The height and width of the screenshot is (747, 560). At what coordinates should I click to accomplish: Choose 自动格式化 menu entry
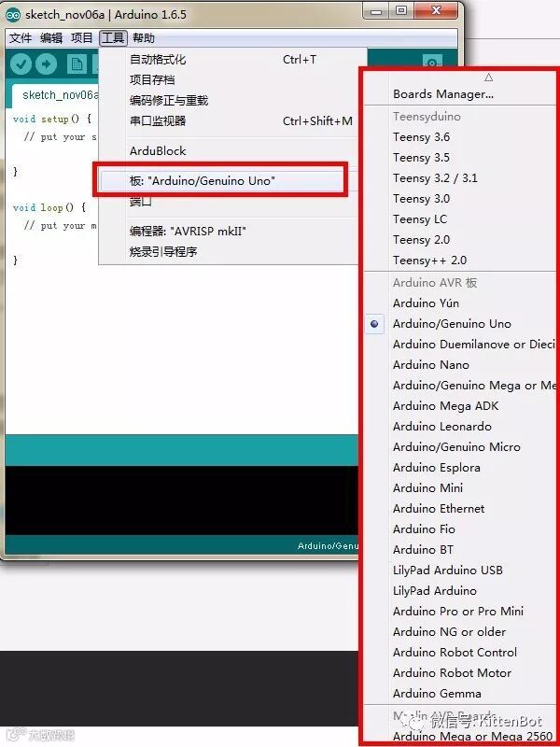coord(232,60)
